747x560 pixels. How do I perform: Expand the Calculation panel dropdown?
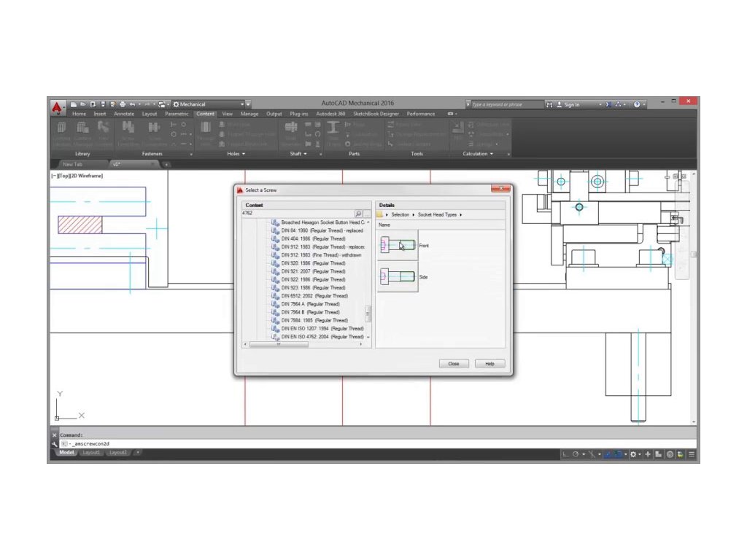coord(479,154)
